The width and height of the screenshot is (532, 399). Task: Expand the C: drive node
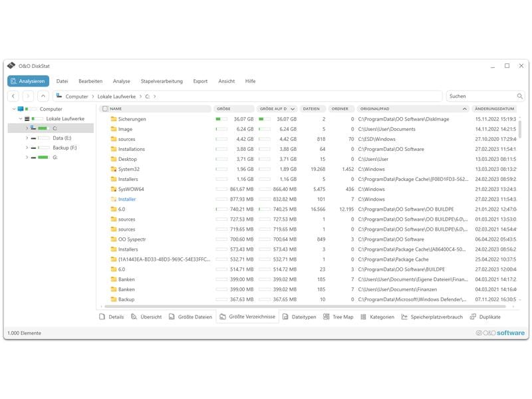[27, 128]
